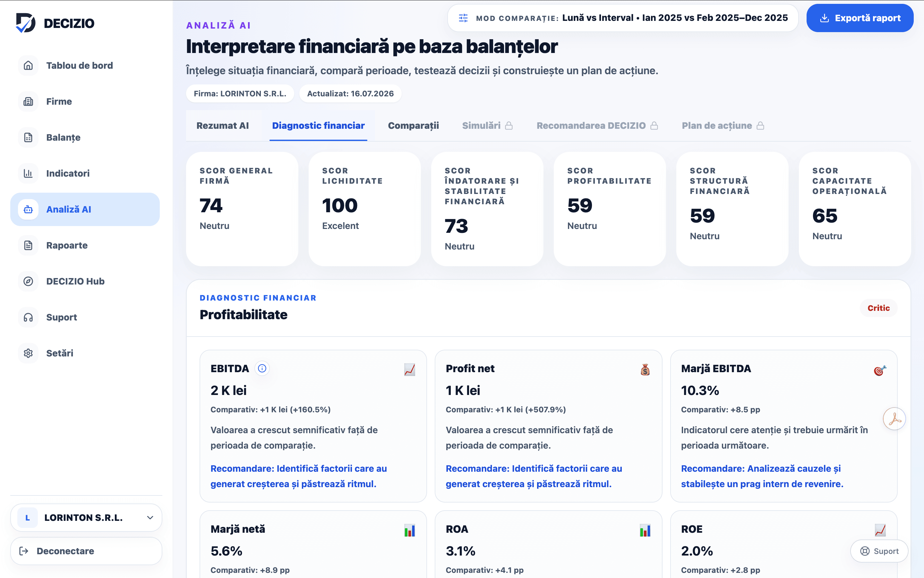Click the Firme building icon
The width and height of the screenshot is (924, 578).
(28, 101)
